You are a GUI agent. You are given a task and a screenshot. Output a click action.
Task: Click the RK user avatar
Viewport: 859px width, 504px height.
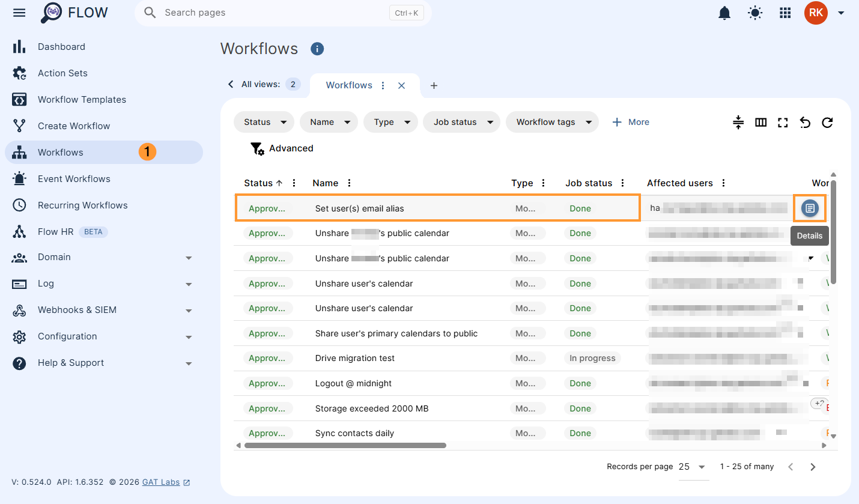pos(816,13)
